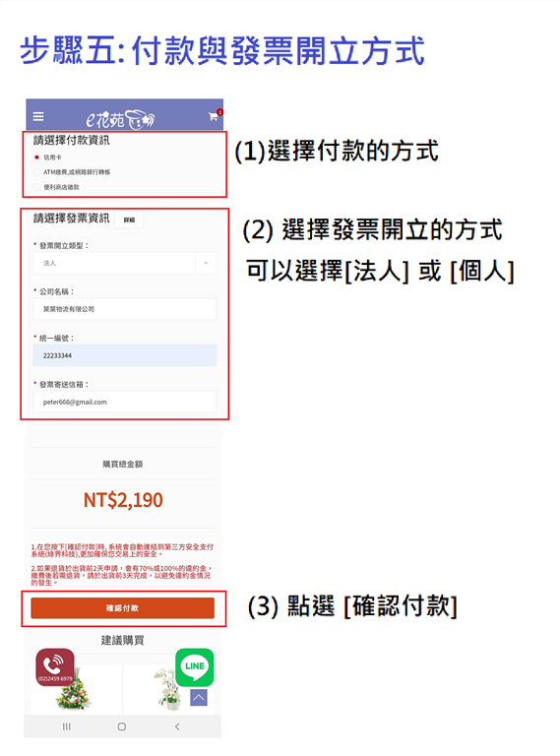Click the orange 確認付款 button
Image resolution: width=560 pixels, height=756 pixels.
pos(122,608)
